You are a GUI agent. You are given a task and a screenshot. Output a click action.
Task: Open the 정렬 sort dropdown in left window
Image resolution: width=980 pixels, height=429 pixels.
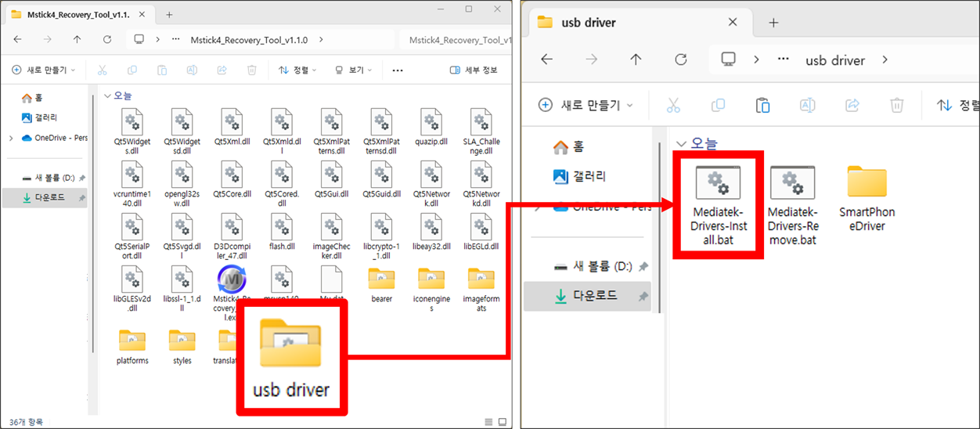pyautogui.click(x=297, y=70)
